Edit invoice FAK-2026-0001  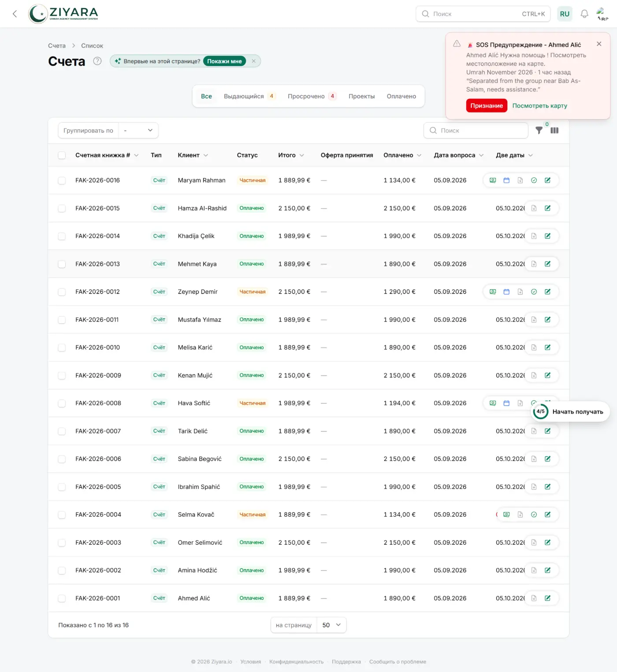[547, 598]
